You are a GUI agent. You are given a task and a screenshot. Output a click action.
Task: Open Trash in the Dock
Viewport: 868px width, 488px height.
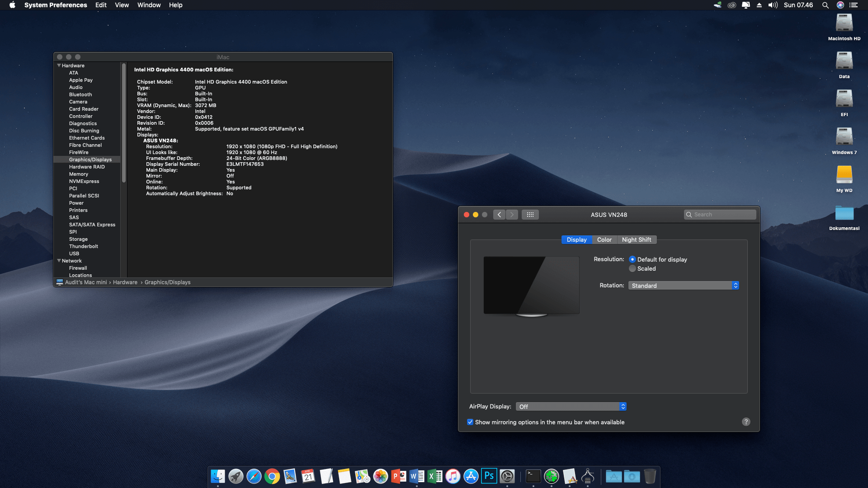(x=650, y=476)
